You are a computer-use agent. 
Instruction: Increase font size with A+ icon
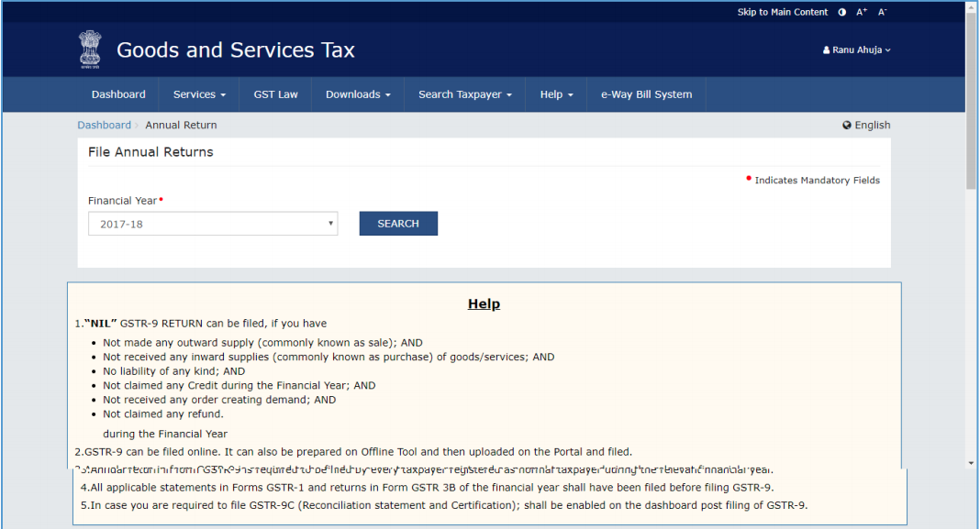[862, 12]
